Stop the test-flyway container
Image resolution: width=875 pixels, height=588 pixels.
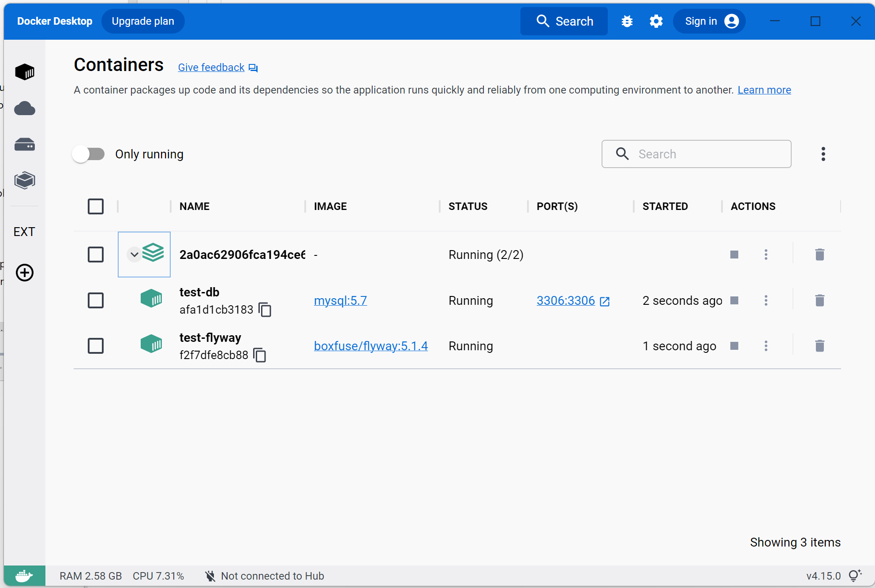click(x=734, y=346)
